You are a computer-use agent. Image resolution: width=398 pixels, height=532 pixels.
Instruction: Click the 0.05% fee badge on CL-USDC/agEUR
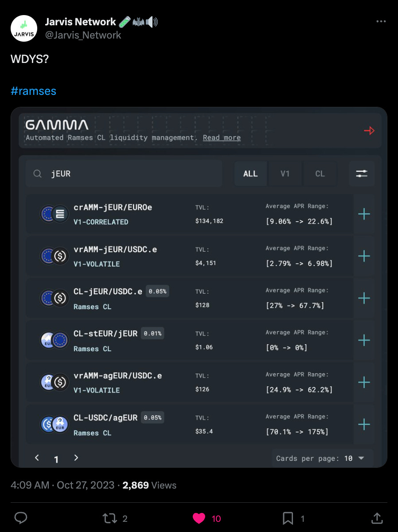(152, 418)
